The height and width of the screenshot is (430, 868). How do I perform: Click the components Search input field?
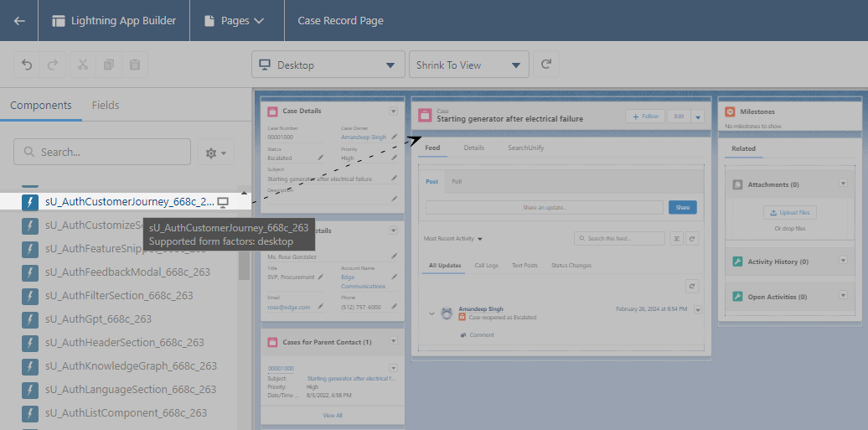point(102,153)
